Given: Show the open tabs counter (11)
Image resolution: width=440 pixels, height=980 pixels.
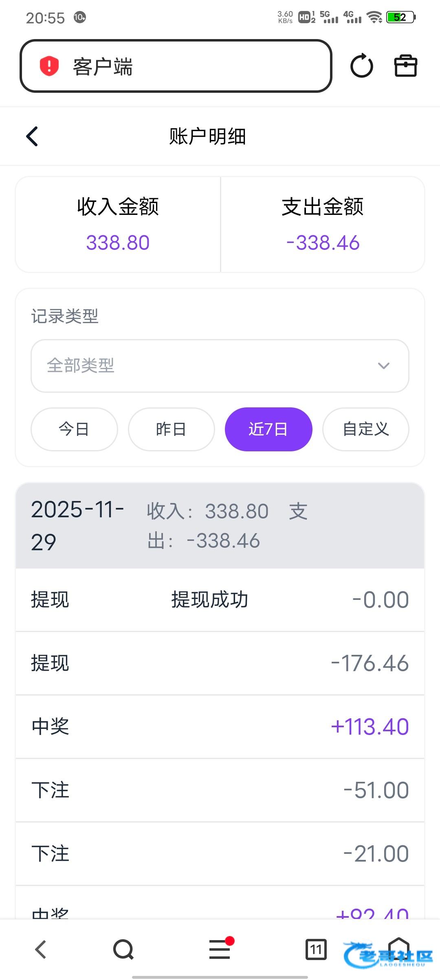Looking at the screenshot, I should [316, 949].
